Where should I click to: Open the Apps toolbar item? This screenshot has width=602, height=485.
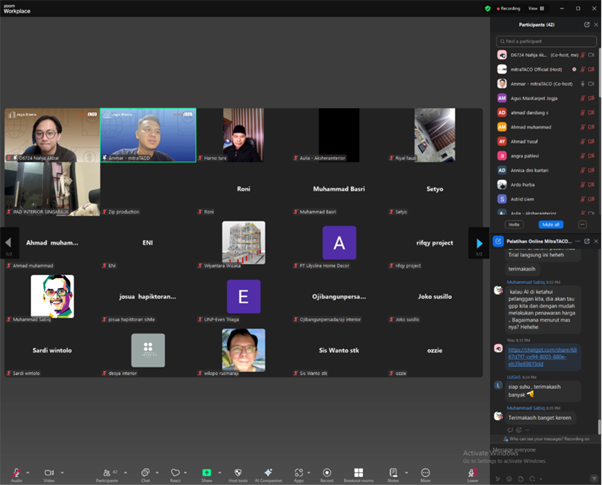(x=298, y=472)
